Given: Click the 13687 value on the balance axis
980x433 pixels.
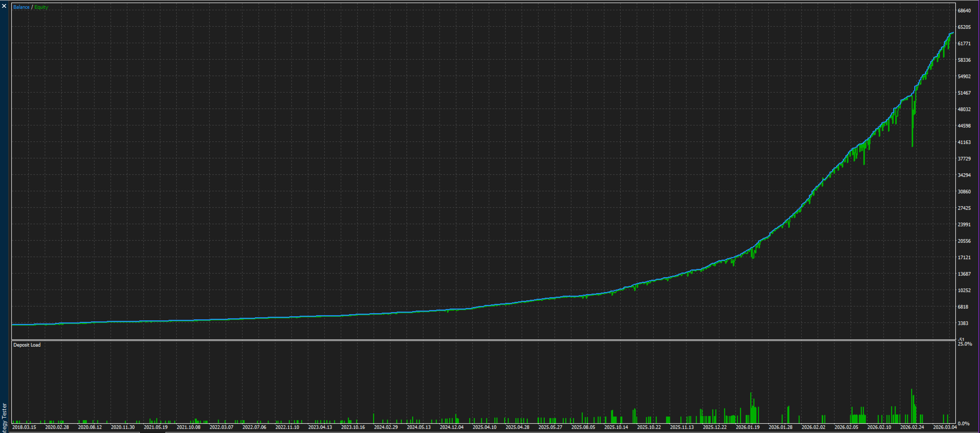Looking at the screenshot, I should tap(964, 274).
